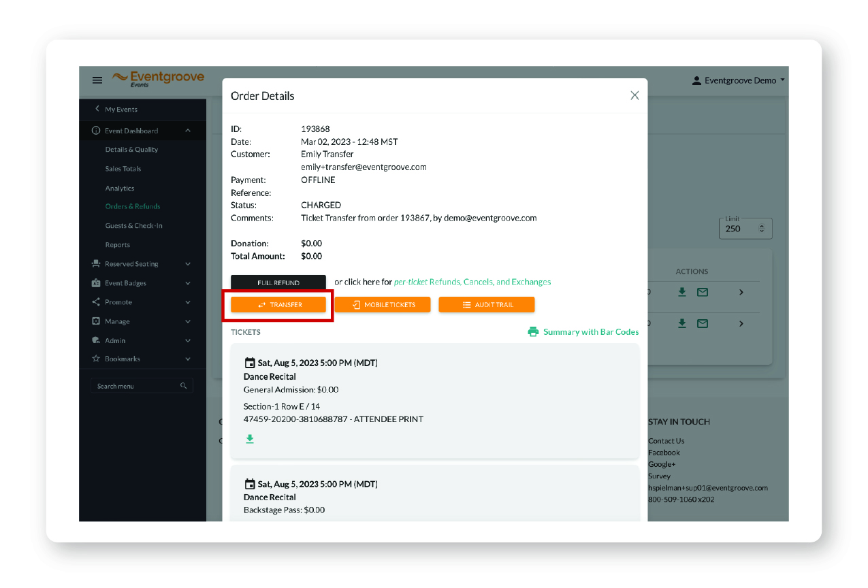Click the Bookmarks star icon
This screenshot has height=588, width=868.
(96, 359)
